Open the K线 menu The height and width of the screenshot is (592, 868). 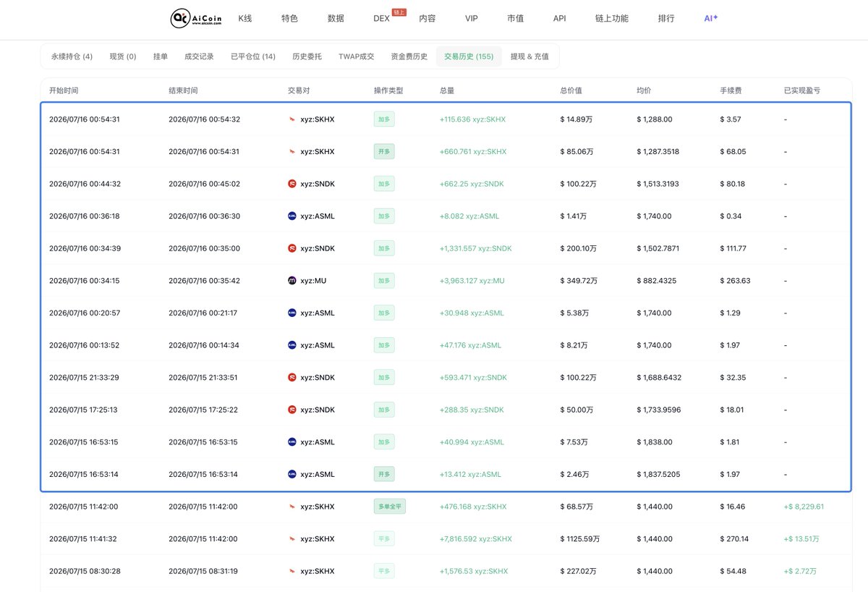246,18
